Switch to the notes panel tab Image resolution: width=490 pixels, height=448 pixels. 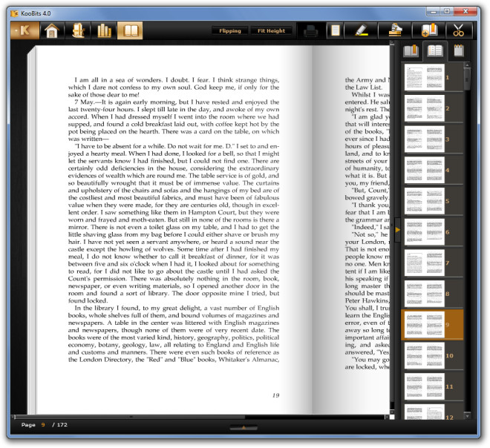[459, 50]
